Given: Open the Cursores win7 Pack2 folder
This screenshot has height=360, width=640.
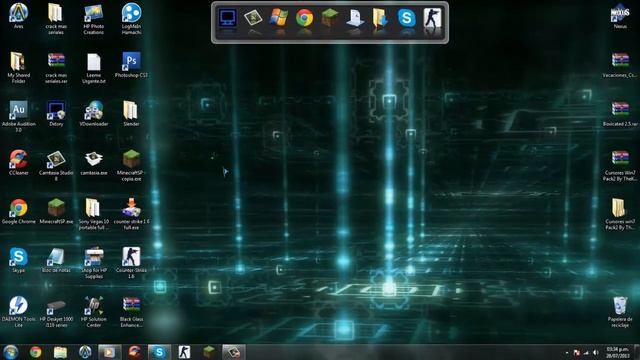Looking at the screenshot, I should (620, 214).
